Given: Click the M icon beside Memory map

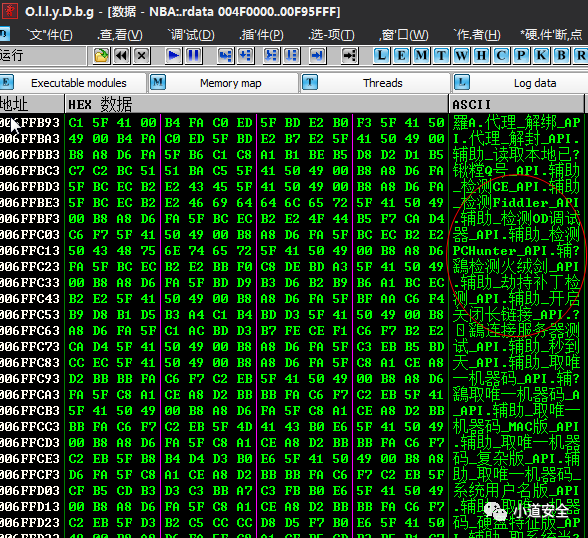Looking at the screenshot, I should coord(158,82).
